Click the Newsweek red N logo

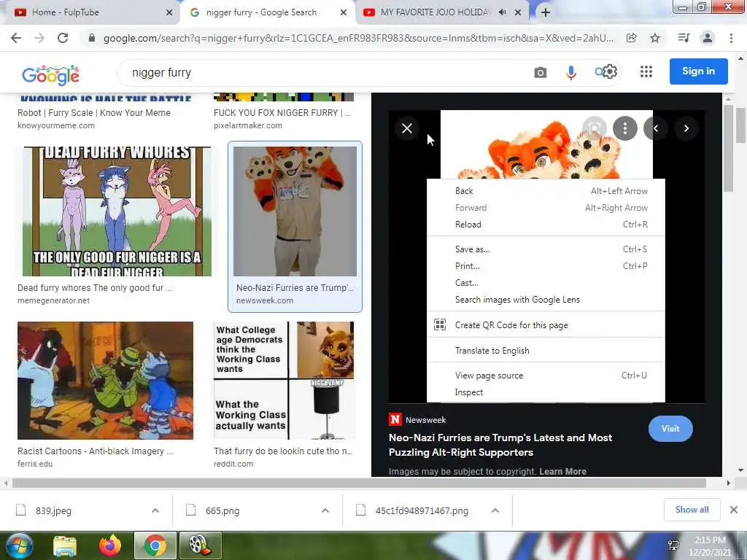395,419
